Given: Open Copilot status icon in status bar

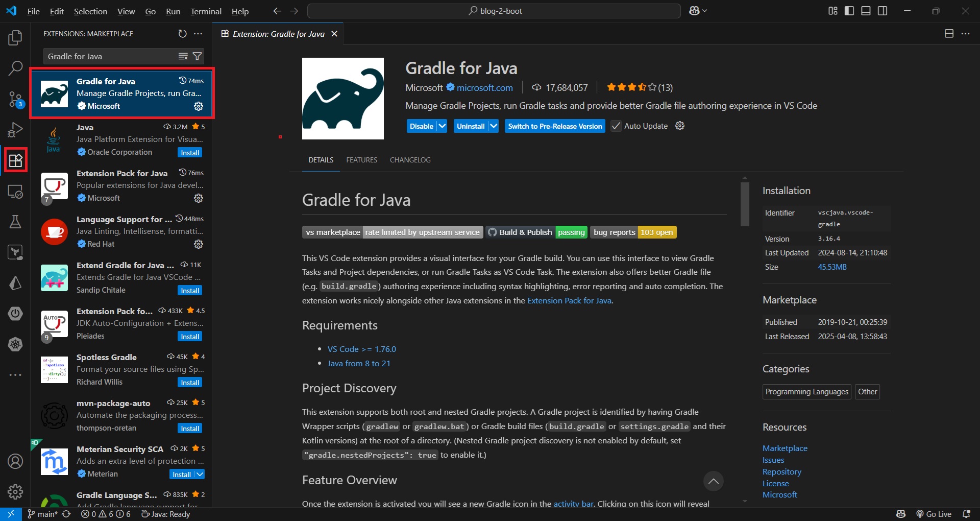Looking at the screenshot, I should (901, 514).
